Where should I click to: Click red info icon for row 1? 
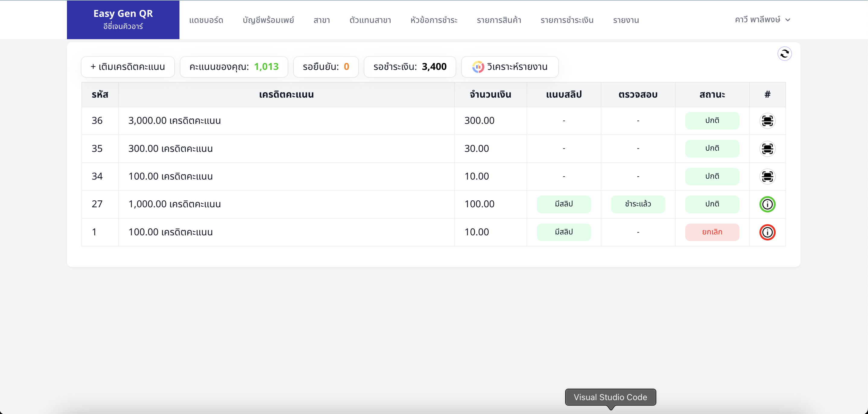click(x=767, y=232)
